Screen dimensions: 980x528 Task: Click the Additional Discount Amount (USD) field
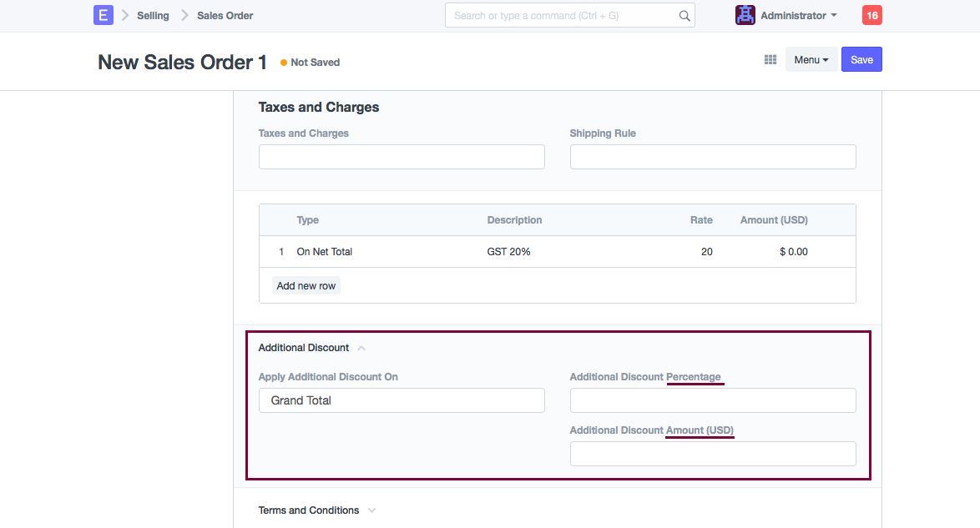click(712, 454)
